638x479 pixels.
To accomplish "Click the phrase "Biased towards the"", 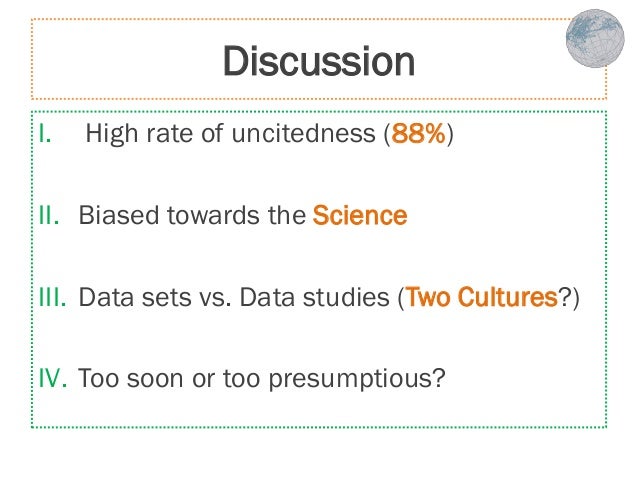I will [x=192, y=215].
